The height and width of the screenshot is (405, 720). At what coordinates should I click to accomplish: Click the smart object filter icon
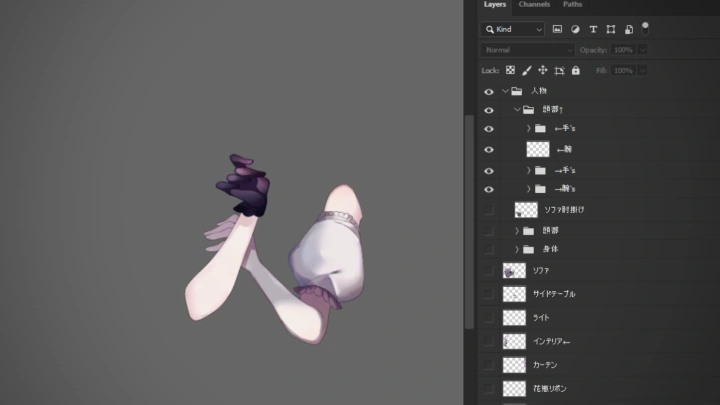[x=628, y=29]
